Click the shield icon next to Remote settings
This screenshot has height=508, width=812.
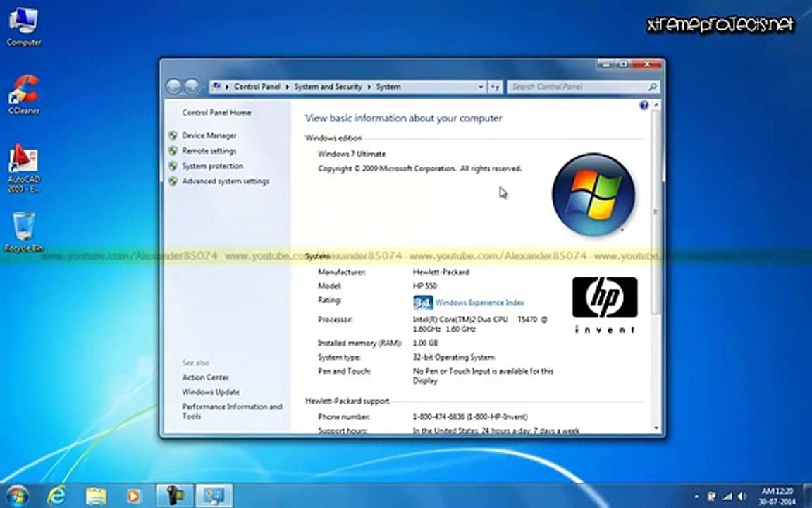click(173, 151)
